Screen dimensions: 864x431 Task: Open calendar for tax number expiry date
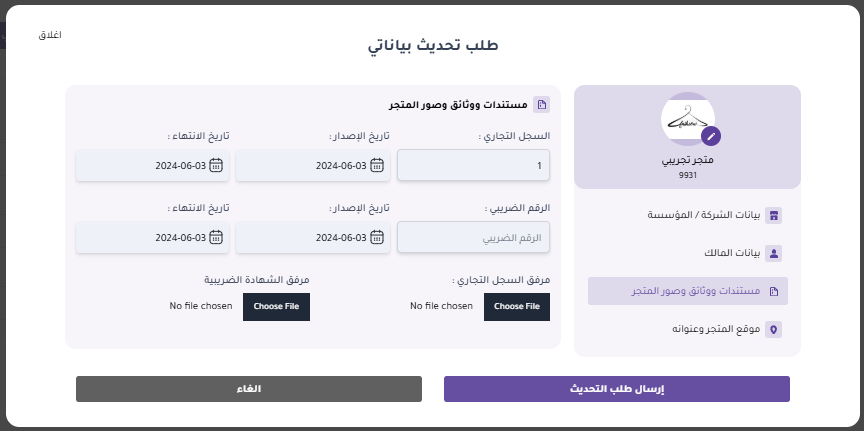pyautogui.click(x=215, y=238)
